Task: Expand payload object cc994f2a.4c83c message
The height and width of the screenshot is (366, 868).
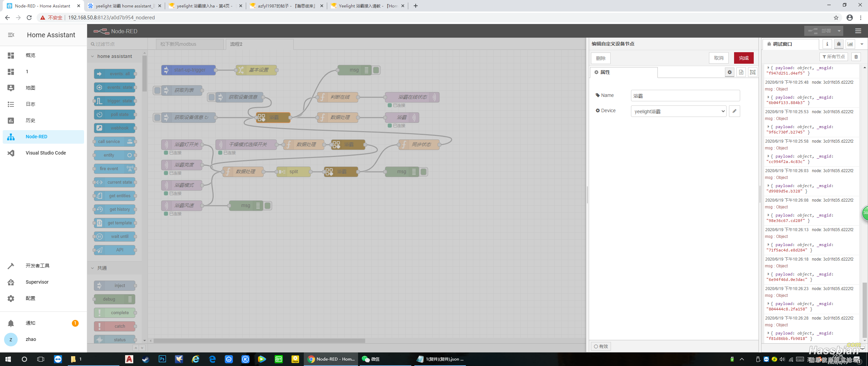Action: pos(768,156)
